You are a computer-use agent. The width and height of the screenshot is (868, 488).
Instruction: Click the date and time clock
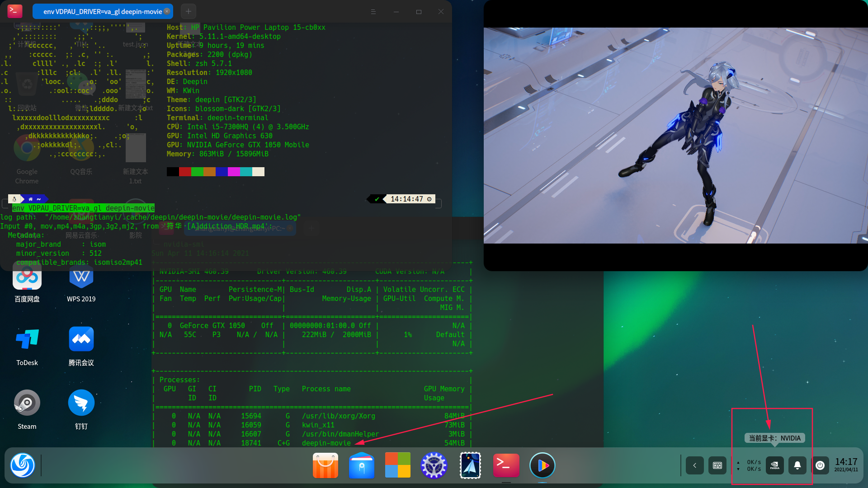pos(846,465)
